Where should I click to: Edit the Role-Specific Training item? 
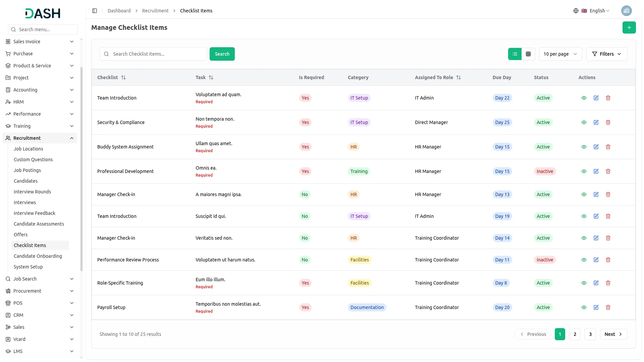(596, 283)
